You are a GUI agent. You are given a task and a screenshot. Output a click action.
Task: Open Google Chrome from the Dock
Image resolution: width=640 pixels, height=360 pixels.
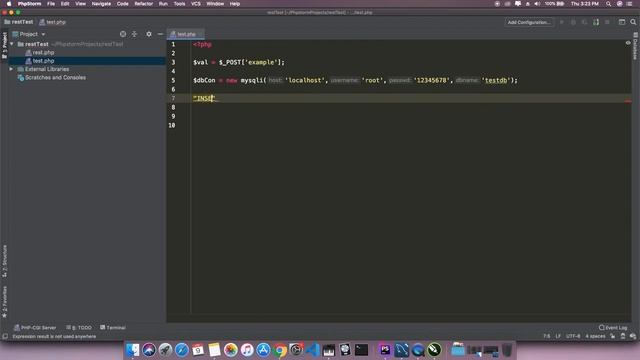pyautogui.click(x=280, y=350)
